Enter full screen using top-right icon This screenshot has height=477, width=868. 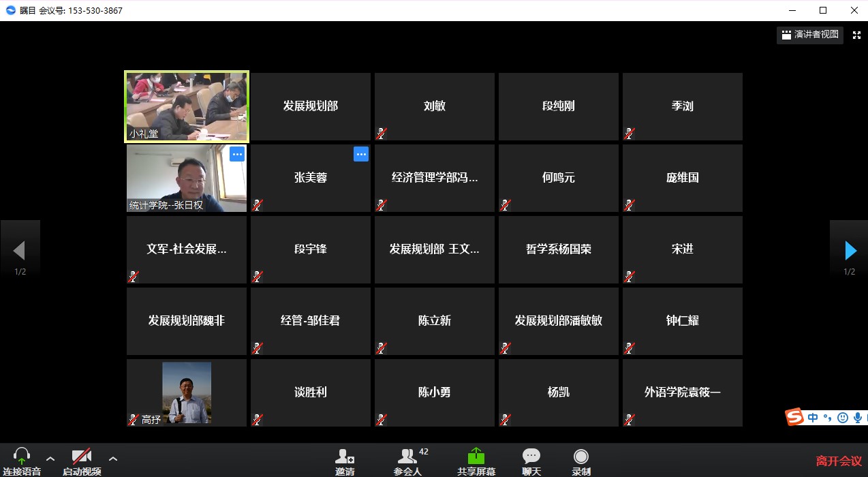(857, 35)
